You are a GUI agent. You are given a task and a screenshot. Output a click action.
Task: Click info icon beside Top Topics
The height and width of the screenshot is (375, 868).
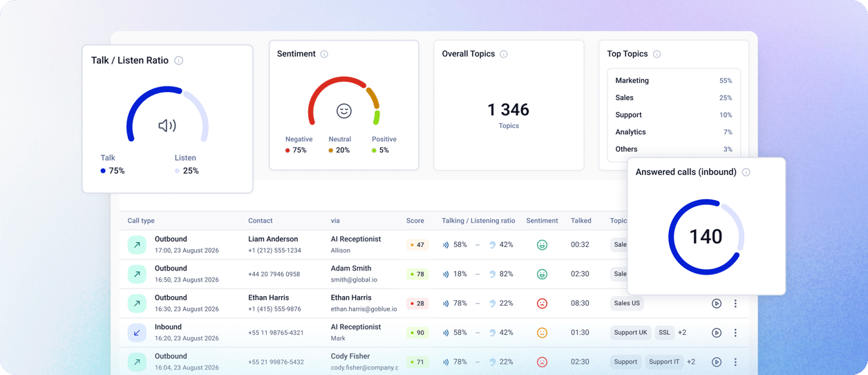pyautogui.click(x=657, y=54)
